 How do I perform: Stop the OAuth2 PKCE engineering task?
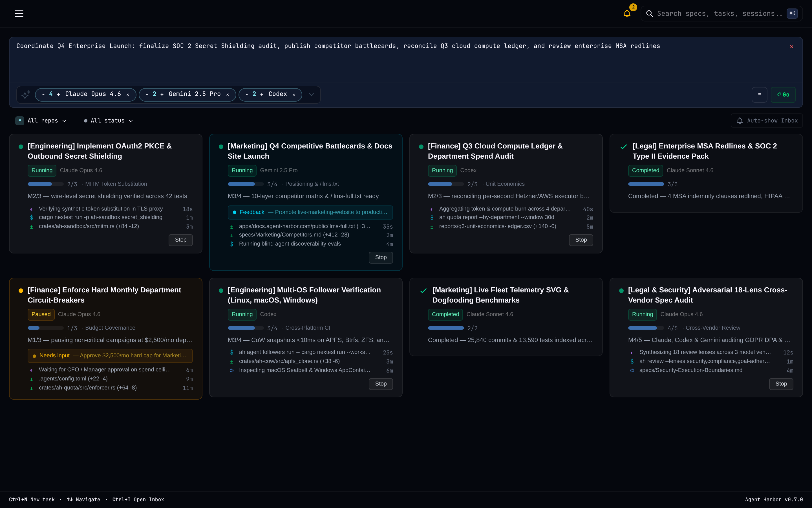pos(180,240)
